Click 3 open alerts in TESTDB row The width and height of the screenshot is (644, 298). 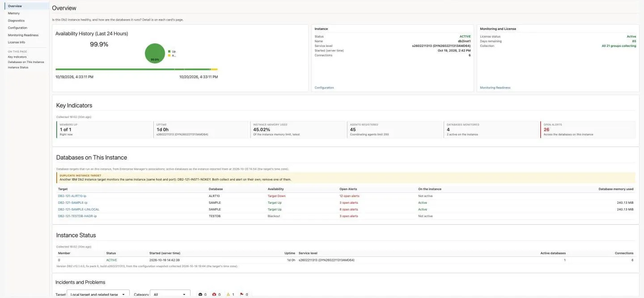(349, 216)
